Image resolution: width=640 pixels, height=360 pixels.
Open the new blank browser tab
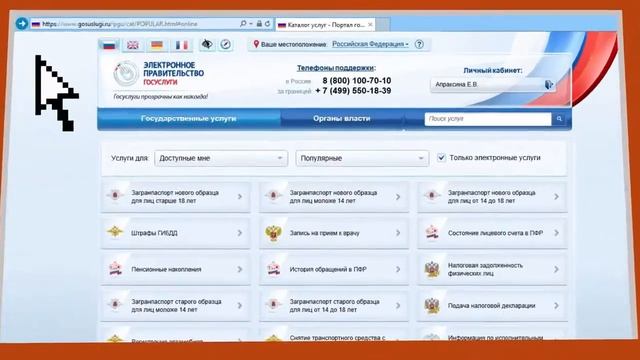click(382, 25)
